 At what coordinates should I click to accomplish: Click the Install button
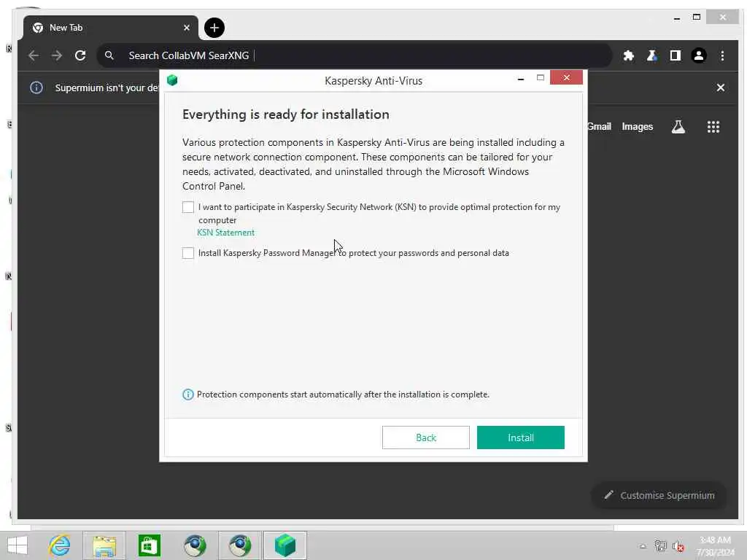(521, 437)
